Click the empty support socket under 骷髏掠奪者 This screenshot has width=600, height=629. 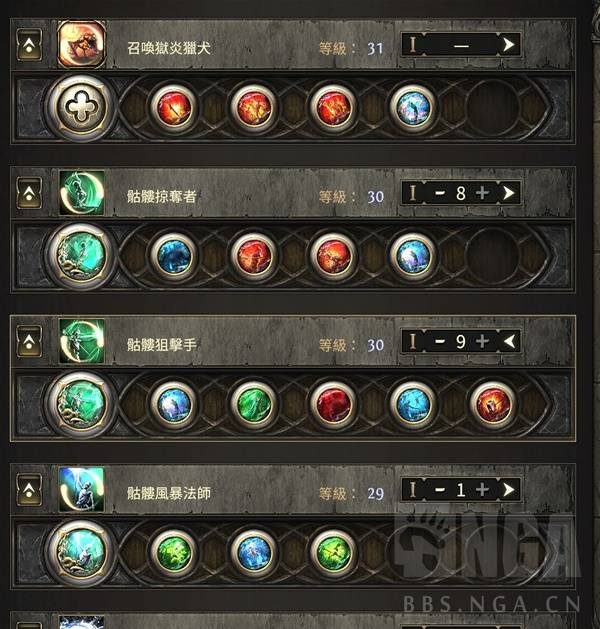(493, 256)
